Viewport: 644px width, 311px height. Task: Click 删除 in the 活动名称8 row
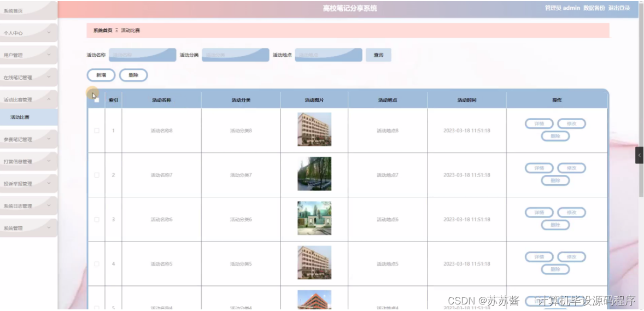point(555,136)
